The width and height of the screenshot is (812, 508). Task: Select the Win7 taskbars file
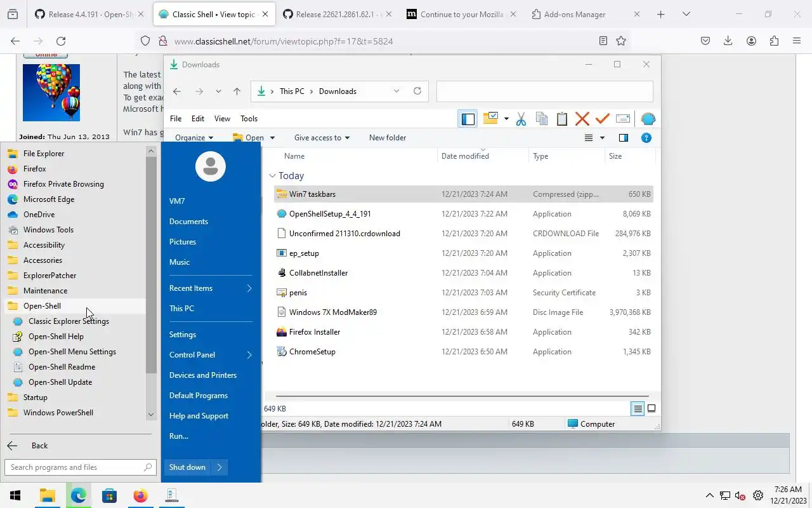464,194
